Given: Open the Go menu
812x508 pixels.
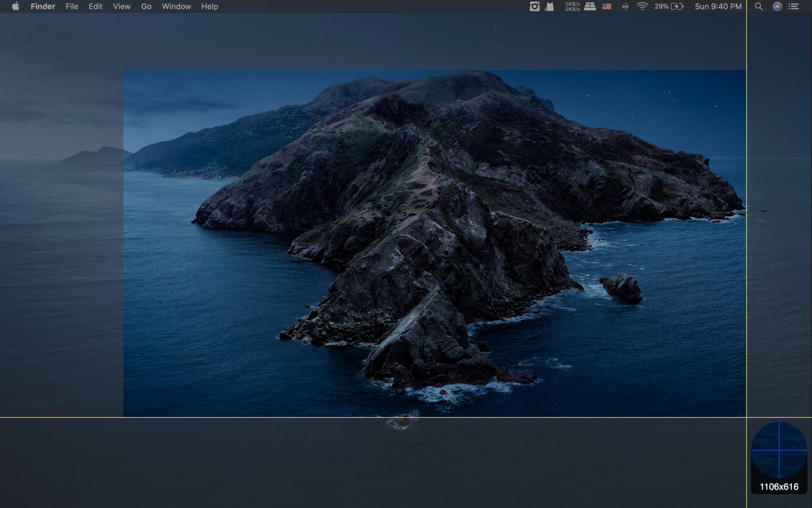Looking at the screenshot, I should tap(146, 6).
